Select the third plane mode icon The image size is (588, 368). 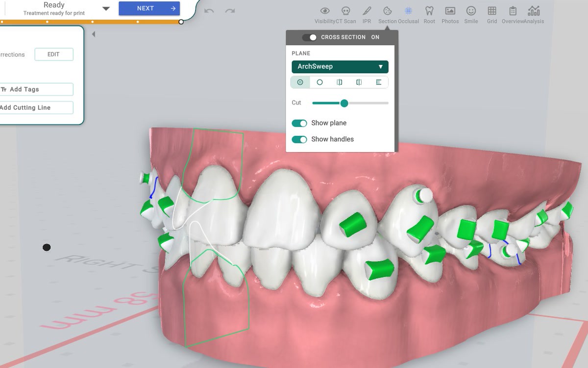(340, 82)
